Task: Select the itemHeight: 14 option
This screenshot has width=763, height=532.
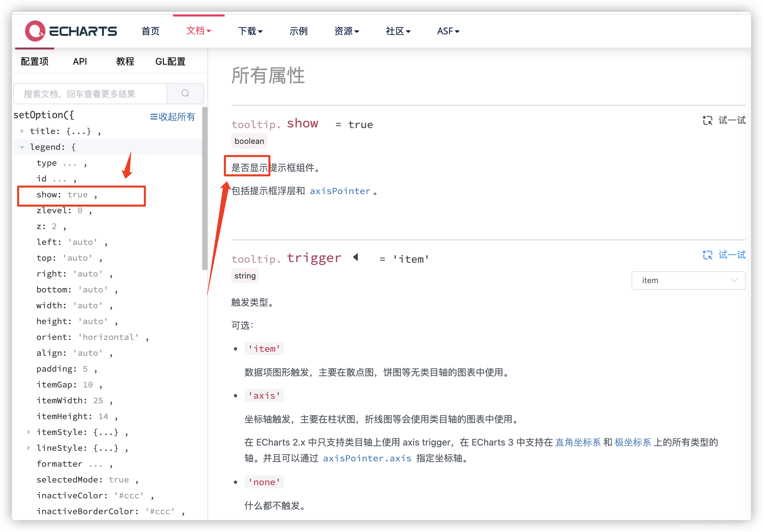Action: (77, 416)
